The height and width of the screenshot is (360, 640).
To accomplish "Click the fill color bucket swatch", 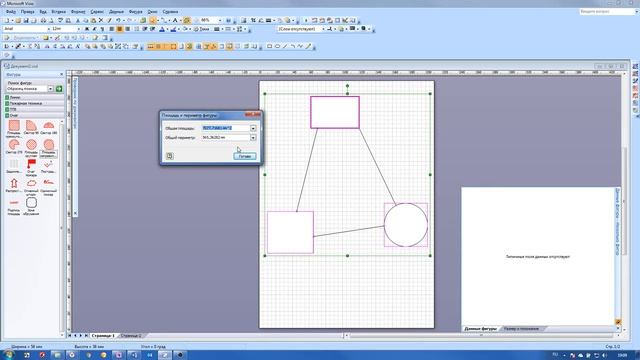I will click(x=184, y=29).
